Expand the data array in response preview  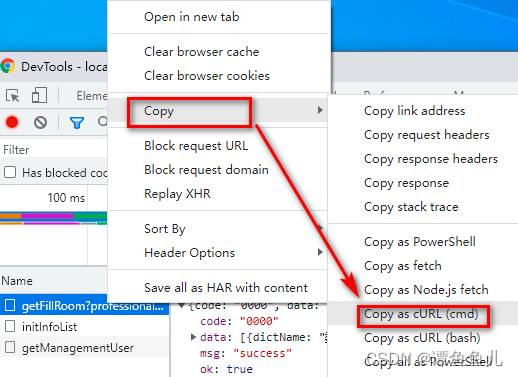pyautogui.click(x=193, y=337)
